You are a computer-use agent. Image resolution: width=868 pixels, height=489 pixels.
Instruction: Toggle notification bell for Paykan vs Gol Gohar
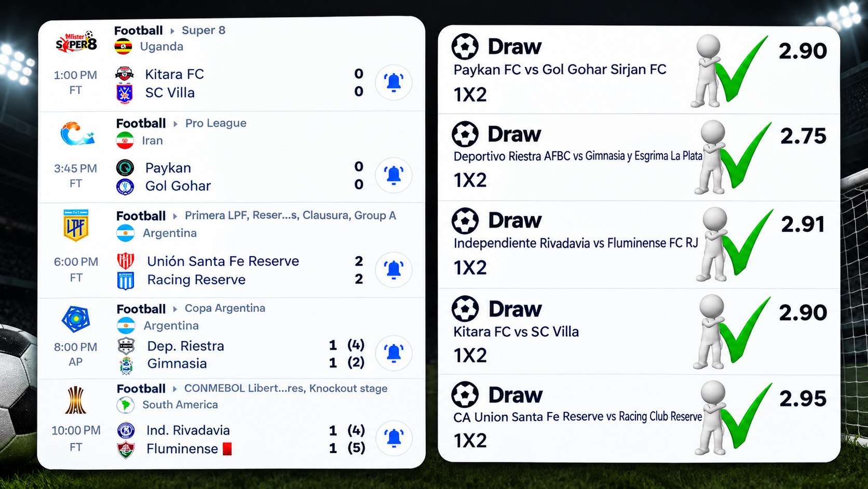pos(394,175)
